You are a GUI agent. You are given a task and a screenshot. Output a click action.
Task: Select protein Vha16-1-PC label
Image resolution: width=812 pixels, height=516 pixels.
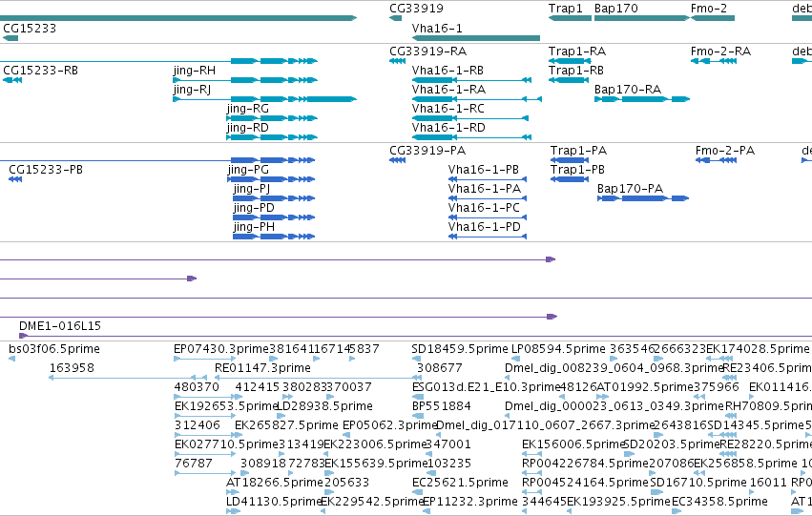coord(484,208)
